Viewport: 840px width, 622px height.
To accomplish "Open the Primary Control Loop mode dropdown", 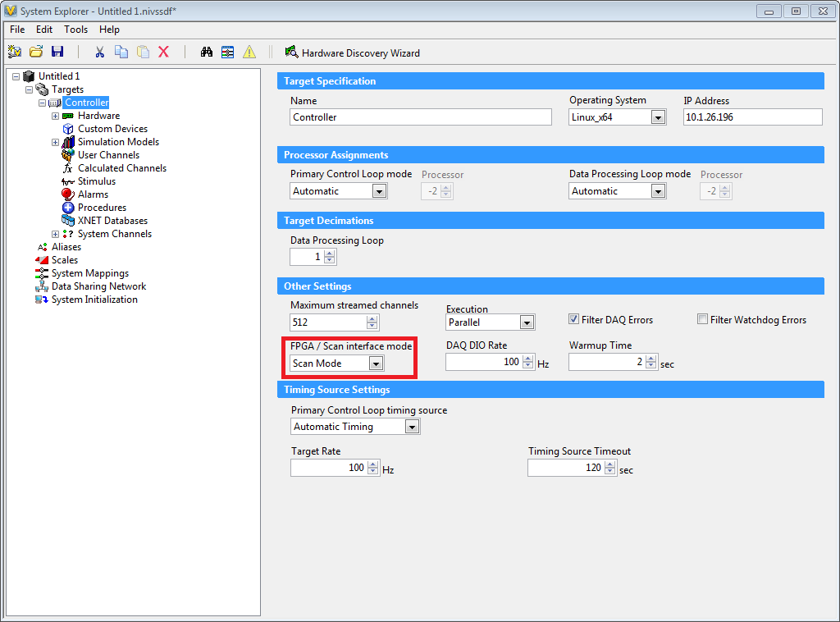I will pos(379,191).
